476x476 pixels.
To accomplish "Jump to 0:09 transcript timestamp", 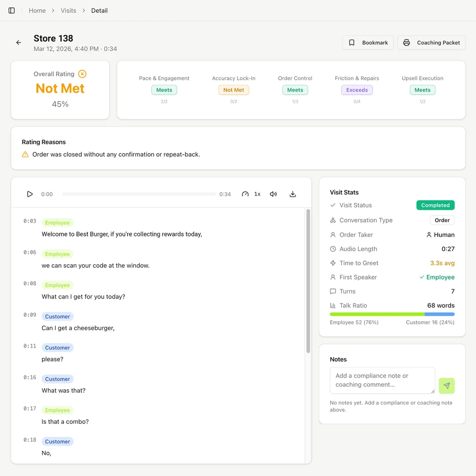I will tap(30, 315).
